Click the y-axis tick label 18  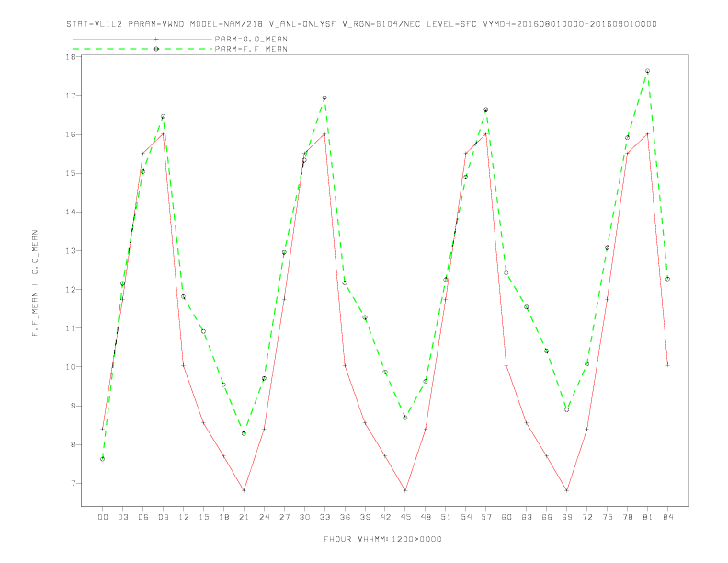coord(71,57)
